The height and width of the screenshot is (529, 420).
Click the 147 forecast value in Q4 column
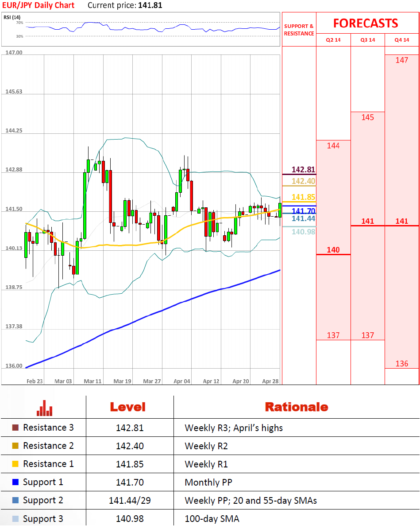[401, 60]
